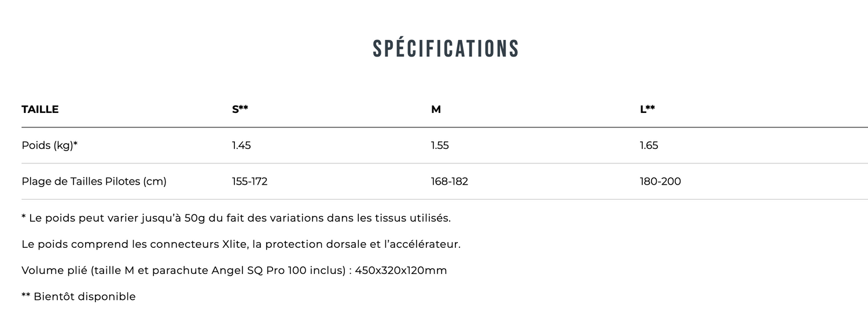The image size is (868, 326).
Task: Click the 155-172 pilot height range
Action: (x=249, y=181)
